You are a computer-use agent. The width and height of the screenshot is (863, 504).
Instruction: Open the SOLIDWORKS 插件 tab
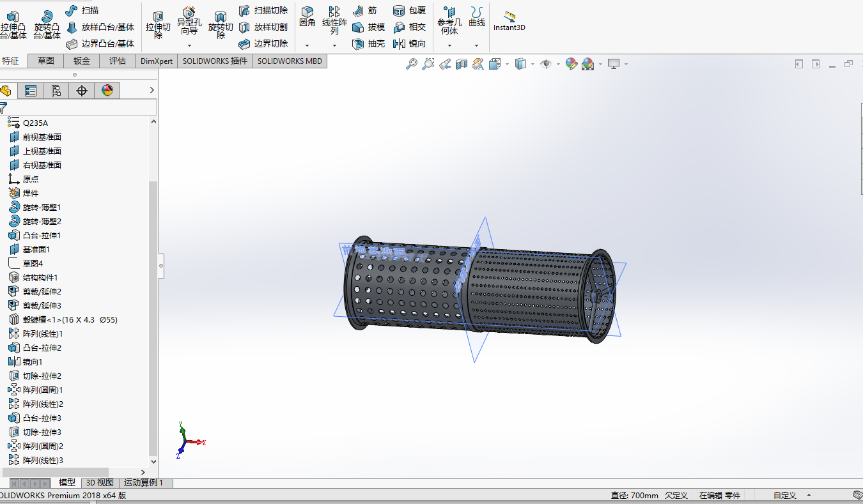215,61
